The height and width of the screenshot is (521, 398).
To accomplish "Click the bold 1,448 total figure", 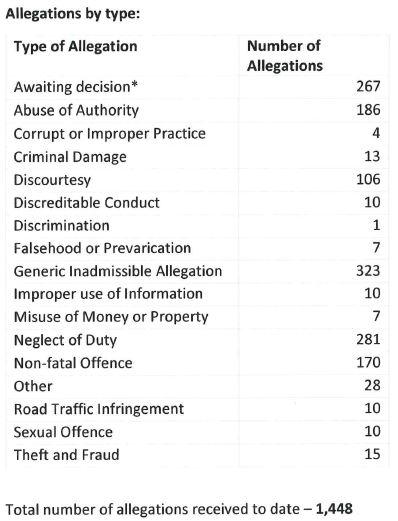I will click(334, 509).
